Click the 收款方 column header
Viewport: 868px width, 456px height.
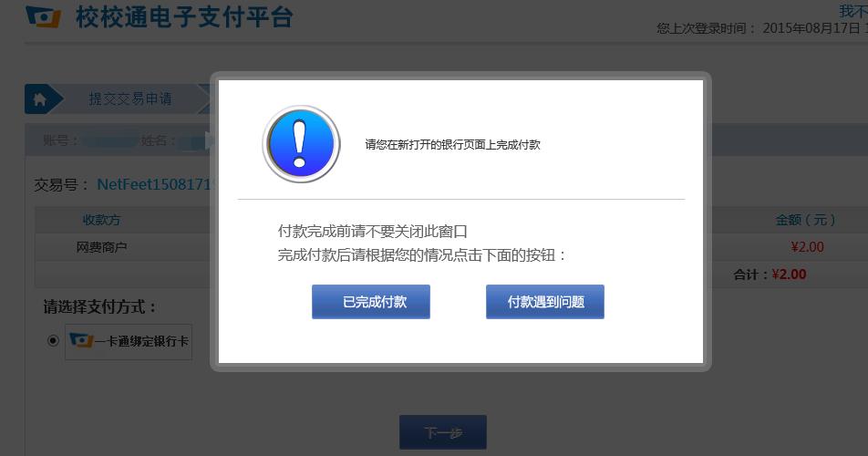click(x=101, y=220)
